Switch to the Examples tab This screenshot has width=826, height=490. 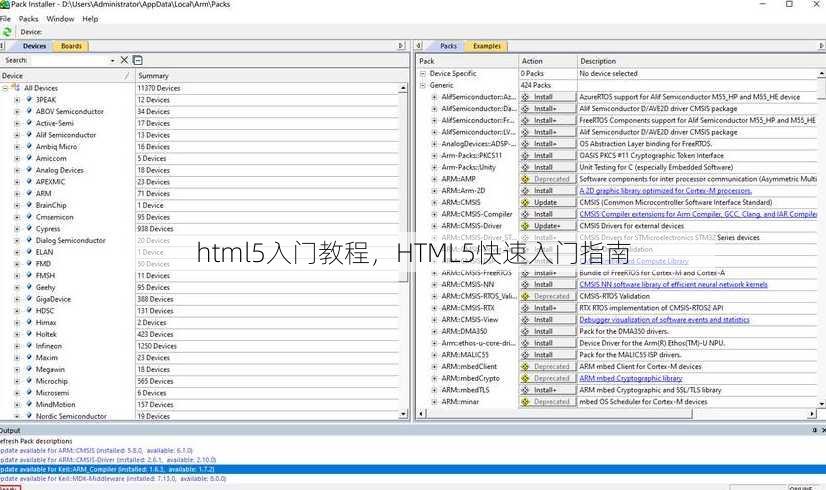pyautogui.click(x=487, y=46)
